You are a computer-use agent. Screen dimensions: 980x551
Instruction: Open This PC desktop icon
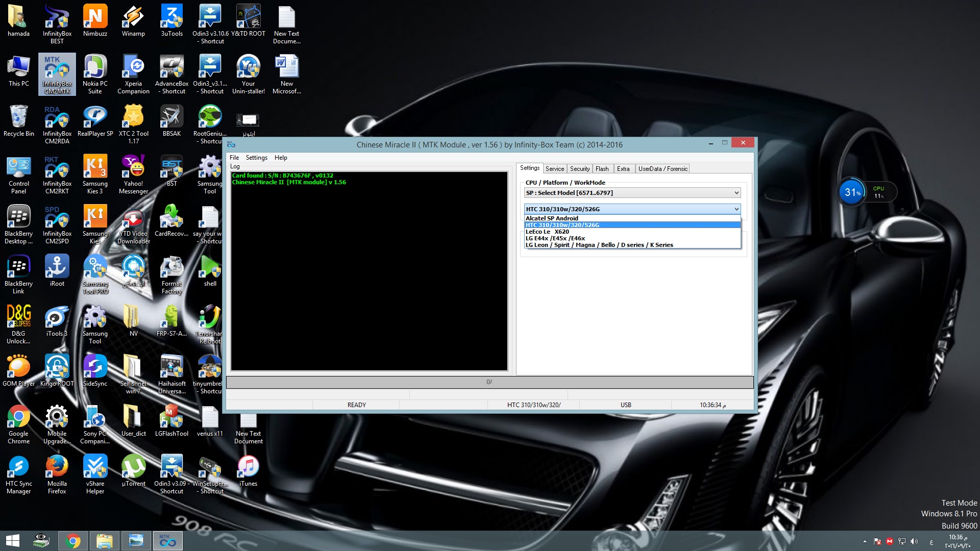coord(18,71)
